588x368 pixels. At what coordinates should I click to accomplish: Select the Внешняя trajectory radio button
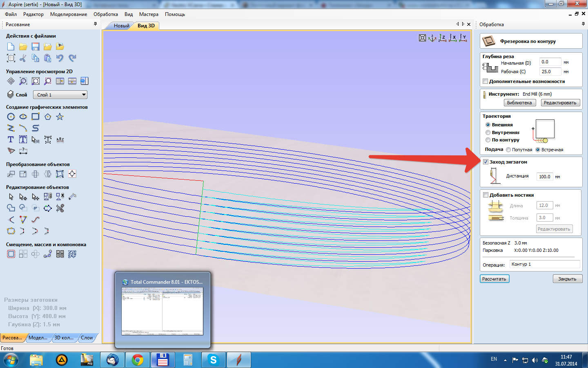coord(488,125)
